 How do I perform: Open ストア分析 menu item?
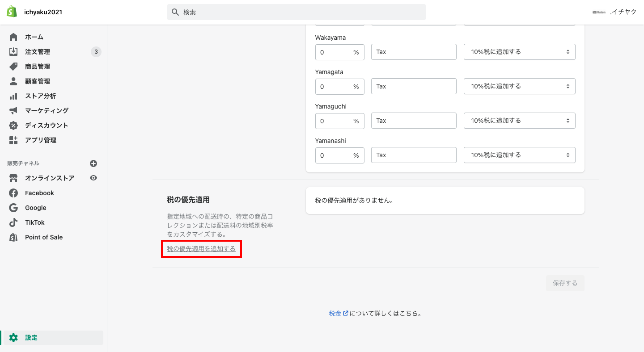pos(40,96)
